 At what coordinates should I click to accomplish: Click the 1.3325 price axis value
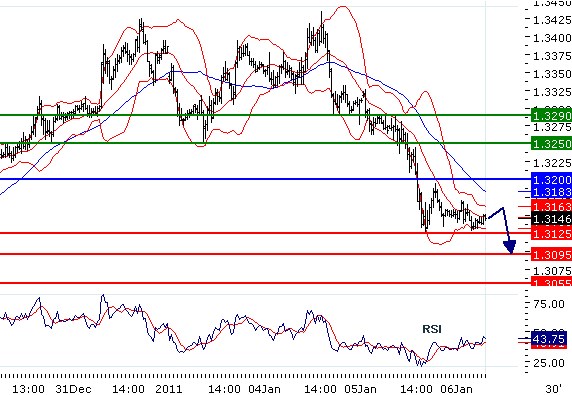click(x=552, y=92)
